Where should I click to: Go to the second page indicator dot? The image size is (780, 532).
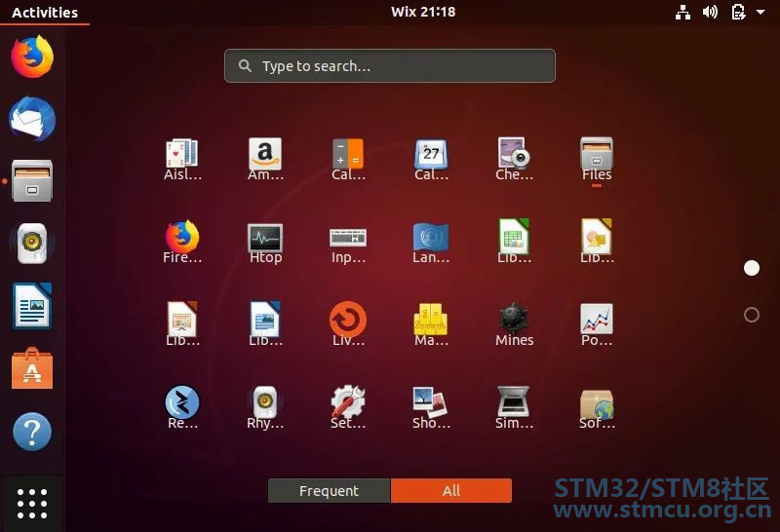[752, 314]
